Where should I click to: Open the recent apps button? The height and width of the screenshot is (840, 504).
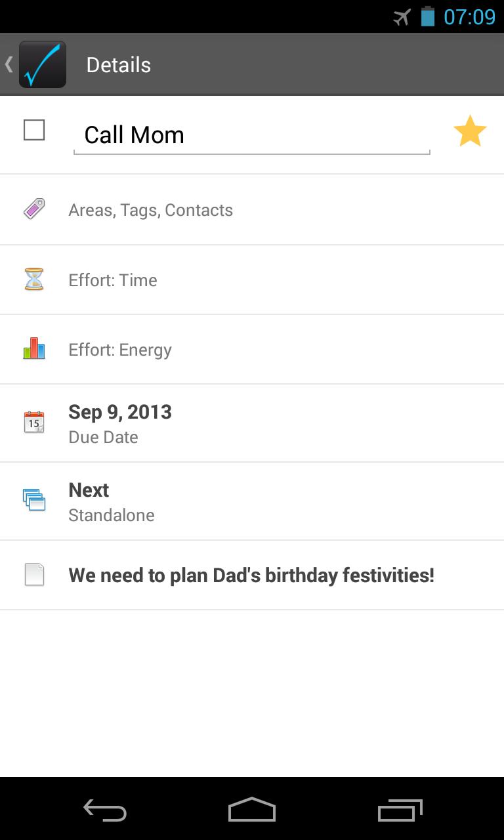coord(400,810)
